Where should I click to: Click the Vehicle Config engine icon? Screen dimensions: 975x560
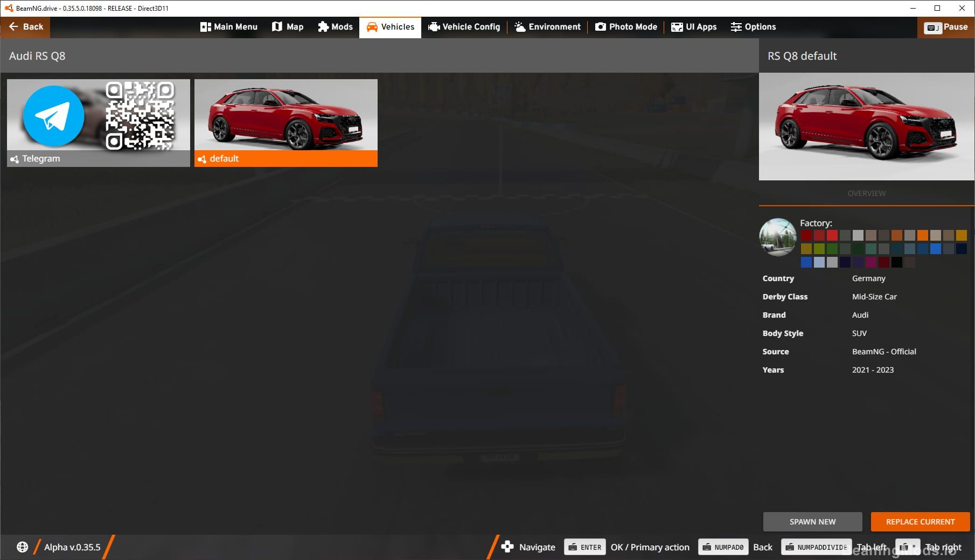point(434,27)
